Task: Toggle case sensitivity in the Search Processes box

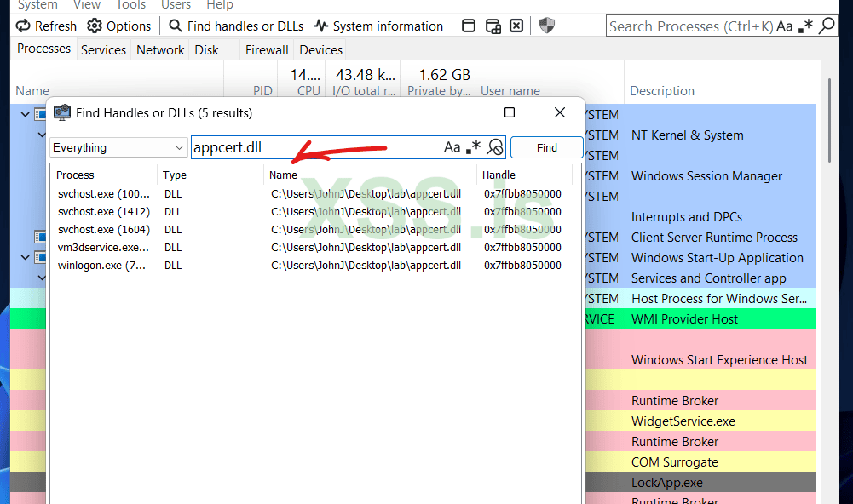Action: click(x=785, y=26)
